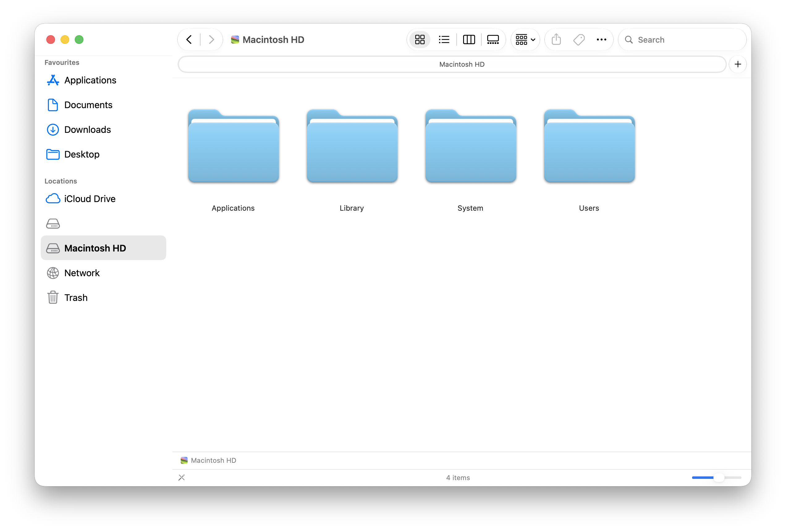Image resolution: width=786 pixels, height=532 pixels.
Task: Select the Users folder icon
Action: 589,146
